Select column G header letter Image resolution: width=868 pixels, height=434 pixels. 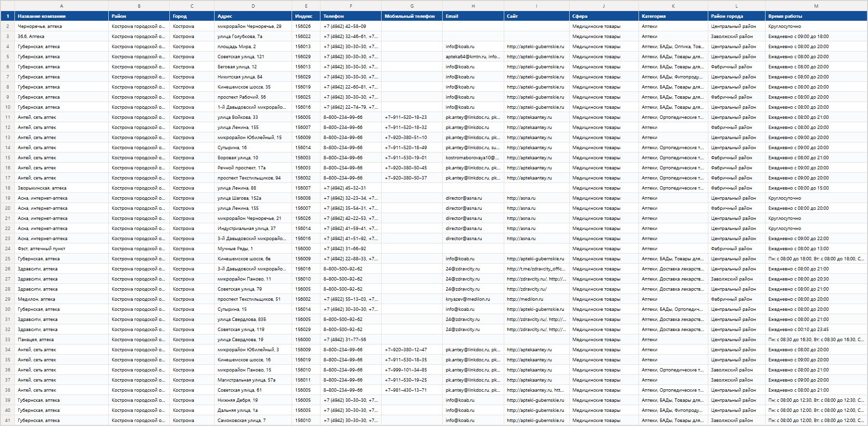click(412, 6)
